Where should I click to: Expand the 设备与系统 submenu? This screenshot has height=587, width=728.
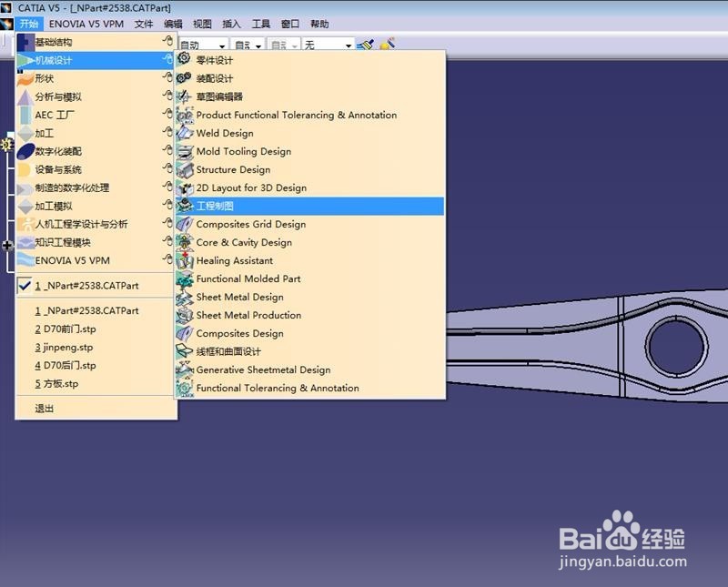(x=167, y=168)
